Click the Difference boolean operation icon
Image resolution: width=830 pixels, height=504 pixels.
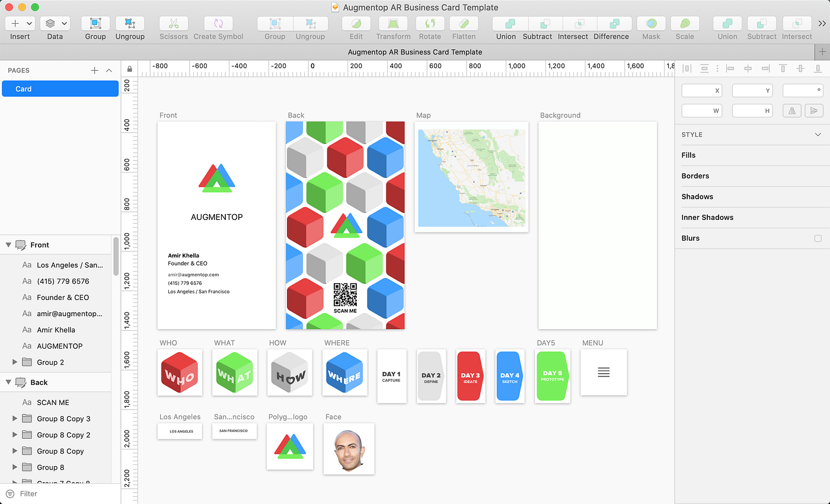[615, 24]
